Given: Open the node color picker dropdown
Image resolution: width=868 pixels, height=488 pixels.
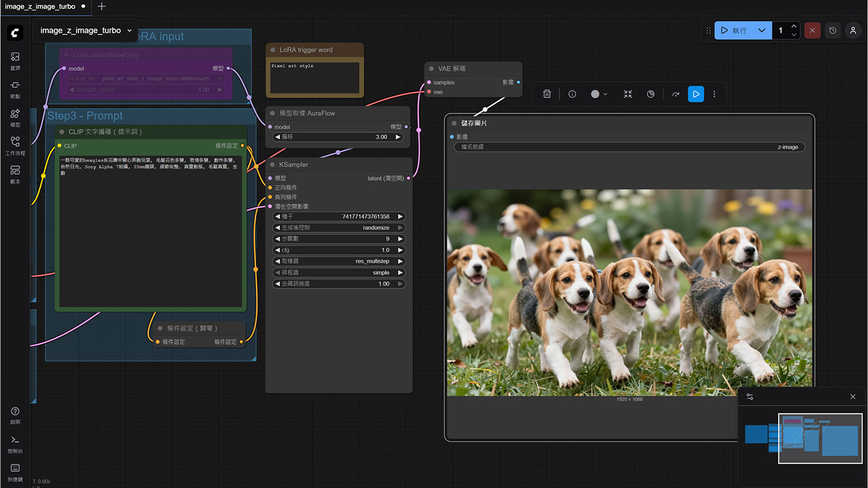Looking at the screenshot, I should coord(599,94).
